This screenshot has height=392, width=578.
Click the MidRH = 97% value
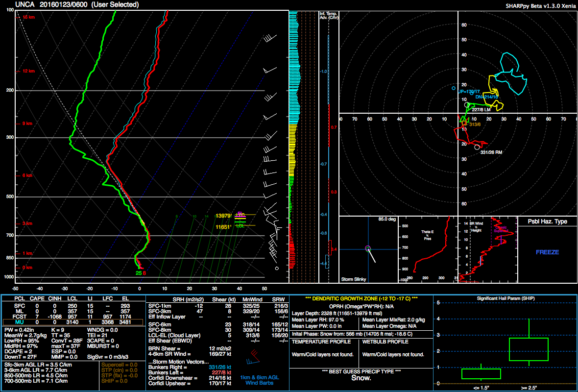tap(22, 346)
